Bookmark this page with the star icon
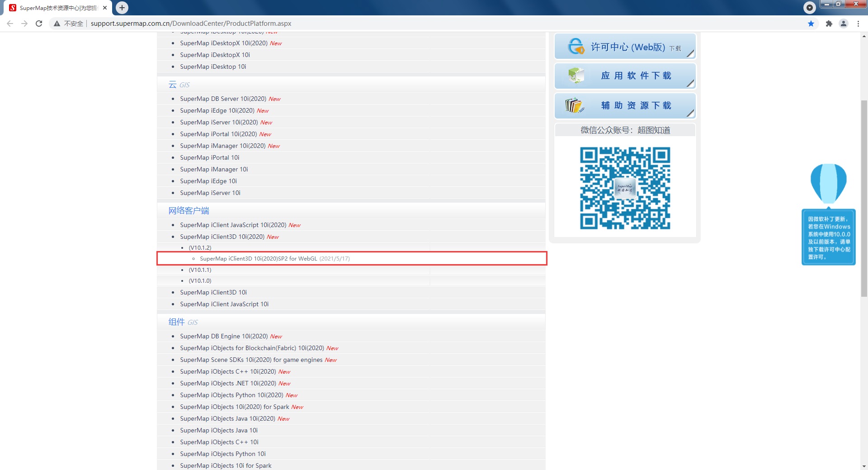Viewport: 868px width, 470px height. coord(811,24)
